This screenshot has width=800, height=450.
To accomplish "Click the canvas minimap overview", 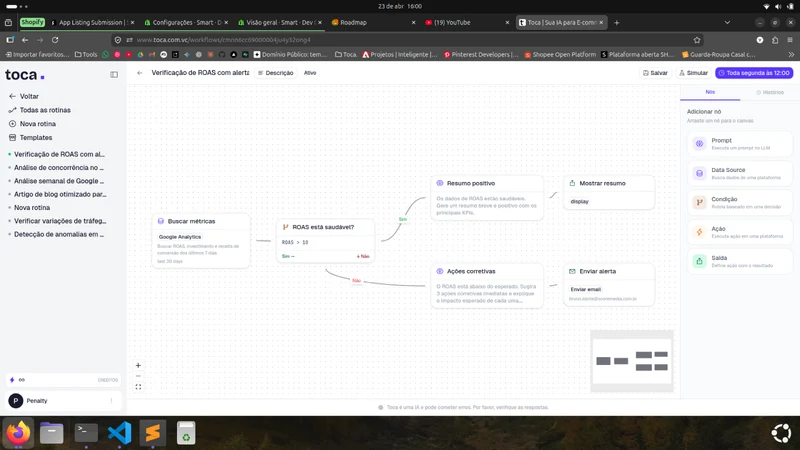I will (x=632, y=361).
